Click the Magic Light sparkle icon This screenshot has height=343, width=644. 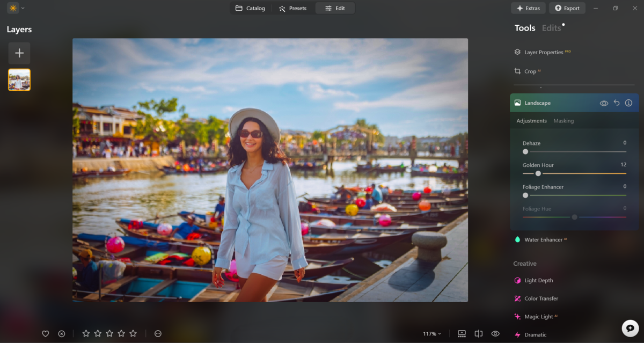pos(517,317)
